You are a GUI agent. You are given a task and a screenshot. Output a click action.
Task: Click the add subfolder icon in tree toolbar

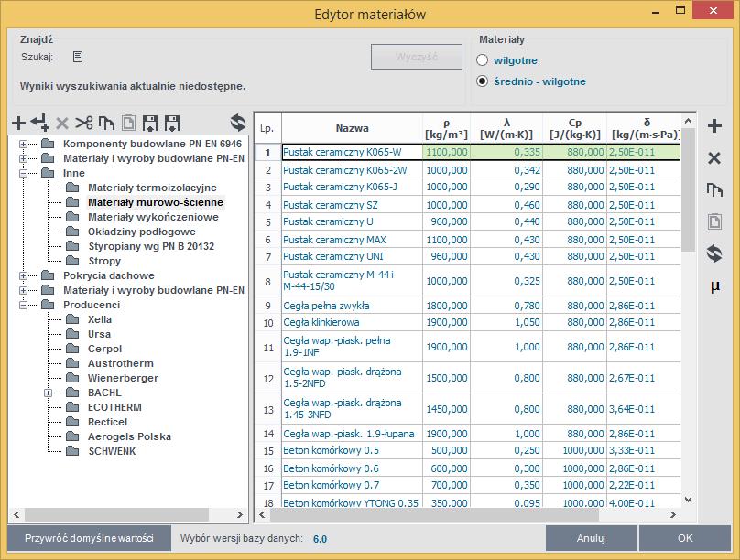click(40, 123)
